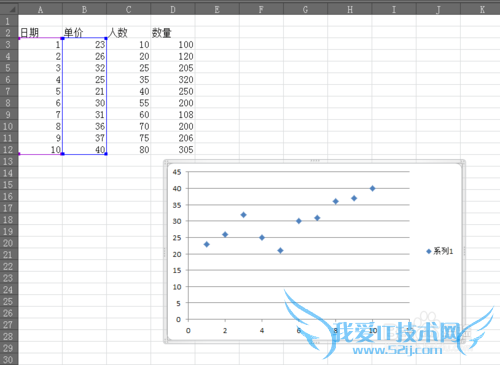Click horizontal axis label 4 in chart

pos(262,331)
